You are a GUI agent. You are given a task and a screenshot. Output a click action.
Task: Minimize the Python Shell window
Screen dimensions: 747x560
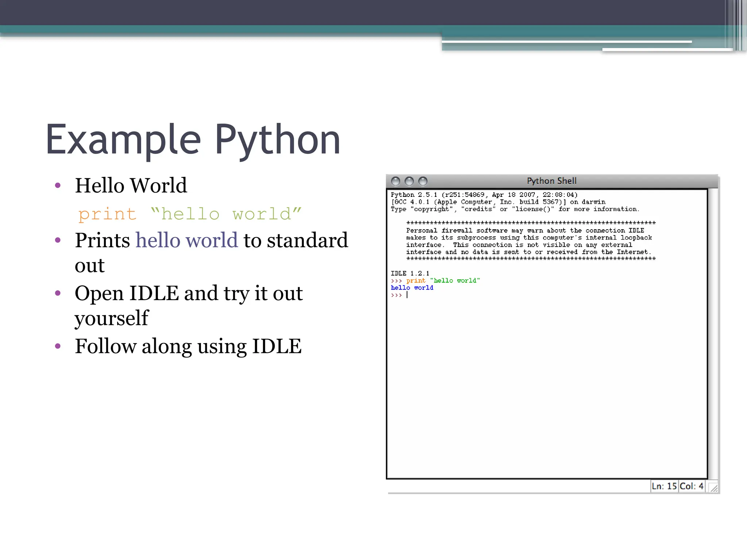(x=409, y=181)
